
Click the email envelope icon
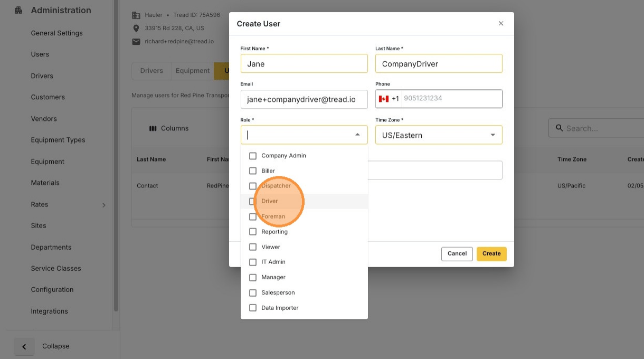[136, 41]
